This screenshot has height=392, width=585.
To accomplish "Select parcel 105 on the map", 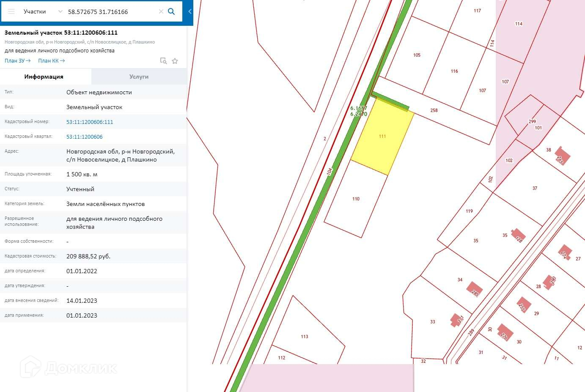I will click(417, 55).
